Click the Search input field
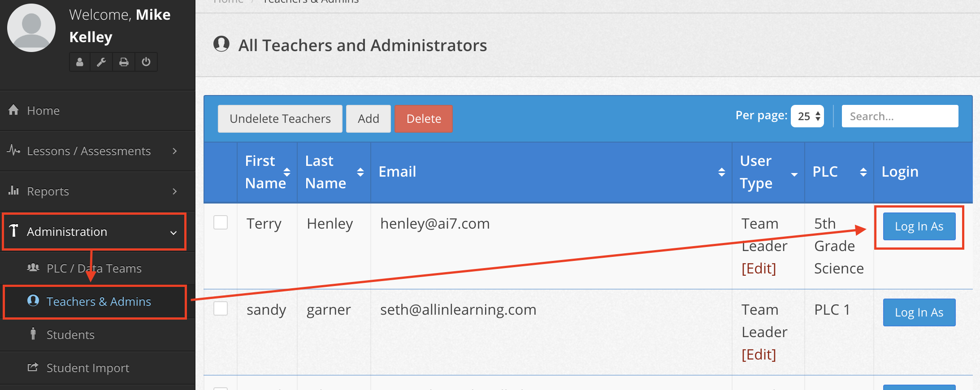 pyautogui.click(x=900, y=116)
